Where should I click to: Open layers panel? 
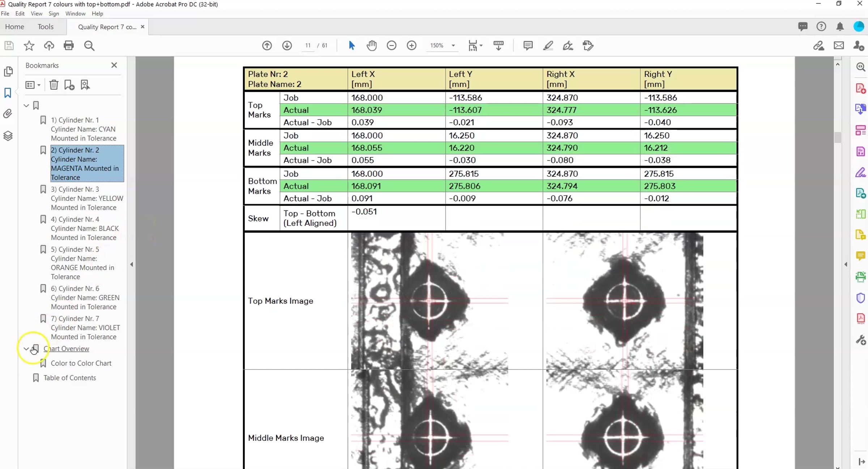point(8,136)
